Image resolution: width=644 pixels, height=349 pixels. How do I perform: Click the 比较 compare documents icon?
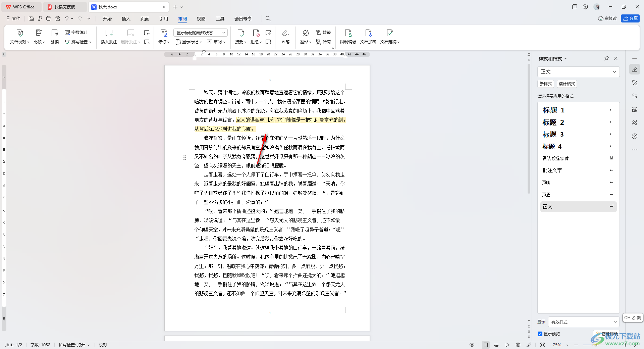(x=39, y=33)
